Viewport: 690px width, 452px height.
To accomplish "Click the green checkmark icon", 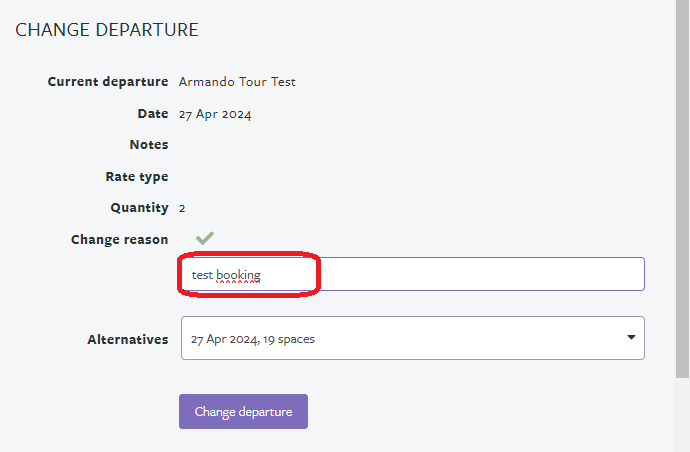I will [x=205, y=238].
